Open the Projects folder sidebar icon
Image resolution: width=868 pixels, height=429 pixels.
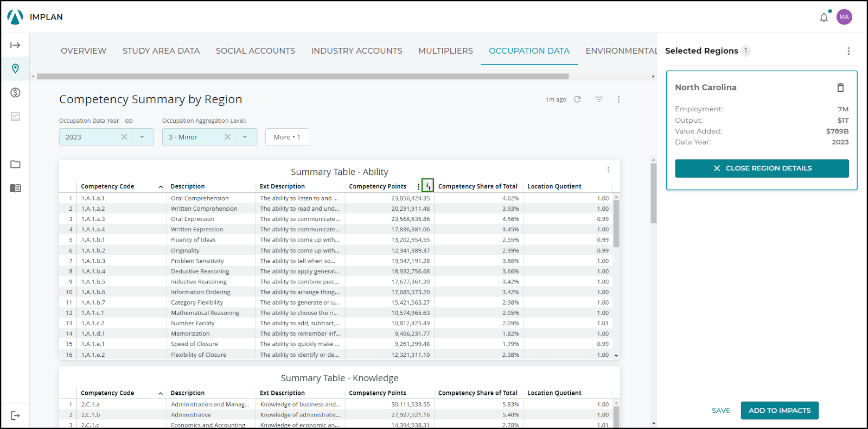click(15, 164)
